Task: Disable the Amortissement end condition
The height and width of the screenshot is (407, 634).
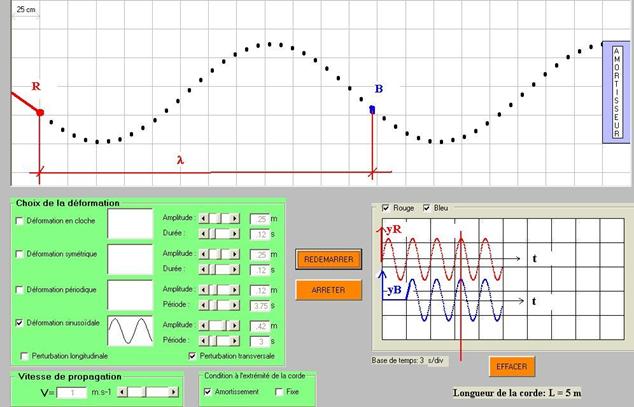Action: point(207,392)
